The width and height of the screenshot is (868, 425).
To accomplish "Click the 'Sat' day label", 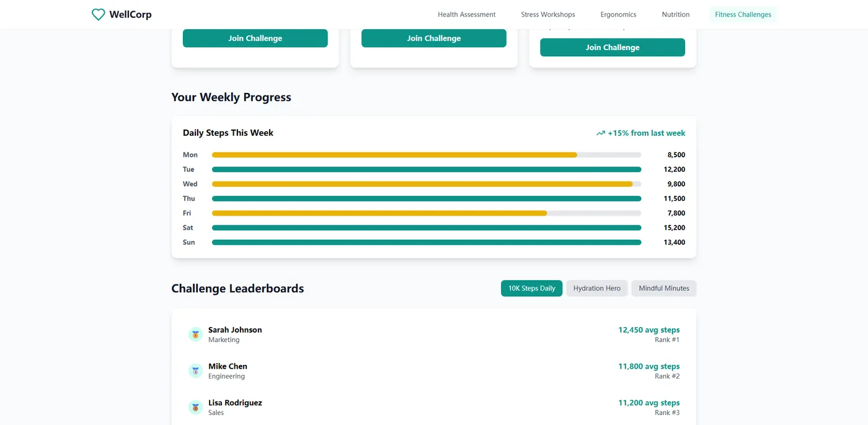I will (188, 227).
